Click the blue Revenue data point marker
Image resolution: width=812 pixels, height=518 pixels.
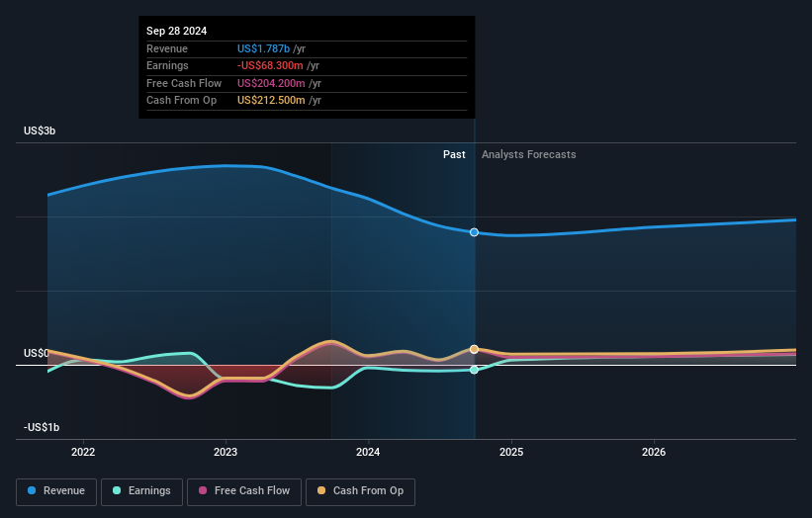(x=474, y=232)
